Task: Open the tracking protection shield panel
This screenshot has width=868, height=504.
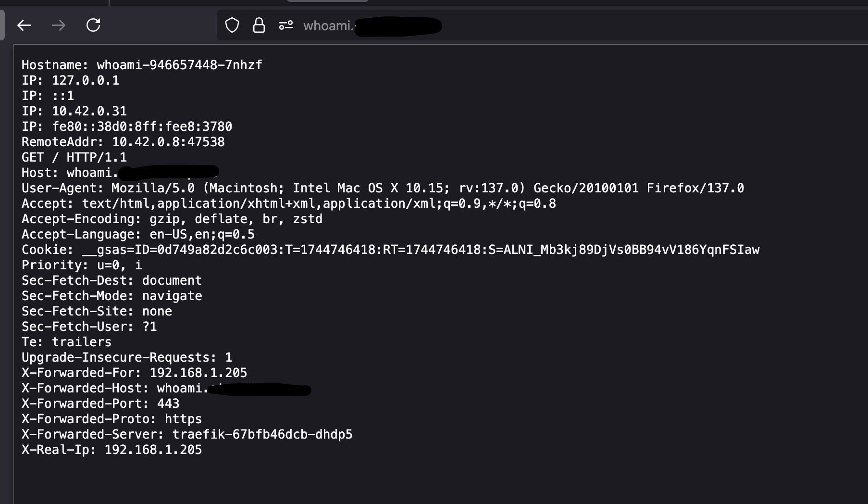Action: coord(232,25)
